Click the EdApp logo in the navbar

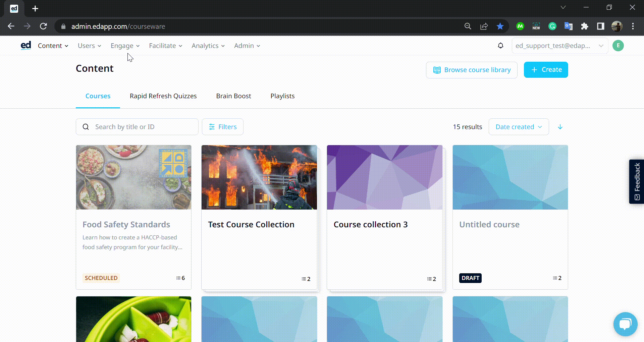click(26, 46)
